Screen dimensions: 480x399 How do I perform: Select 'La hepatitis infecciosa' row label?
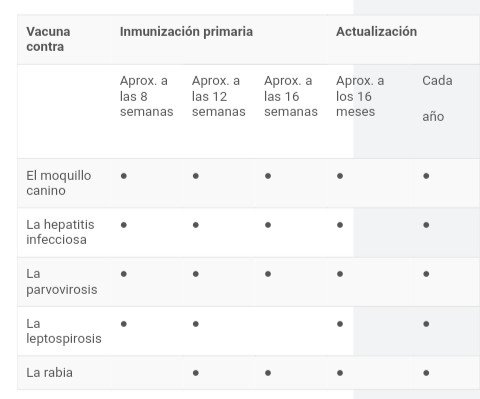click(x=60, y=232)
